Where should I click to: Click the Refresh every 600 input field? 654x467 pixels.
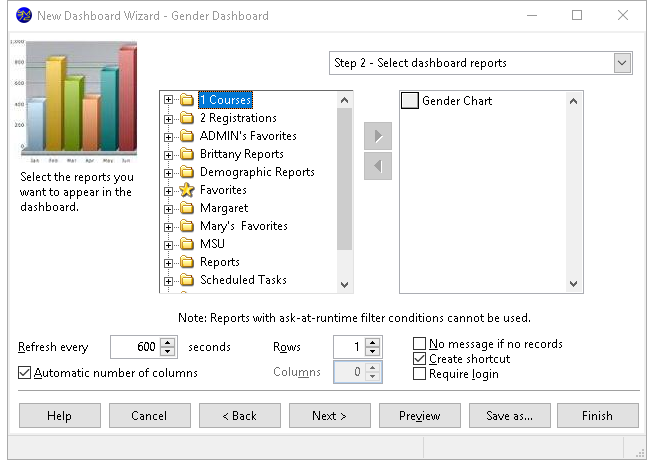[136, 347]
